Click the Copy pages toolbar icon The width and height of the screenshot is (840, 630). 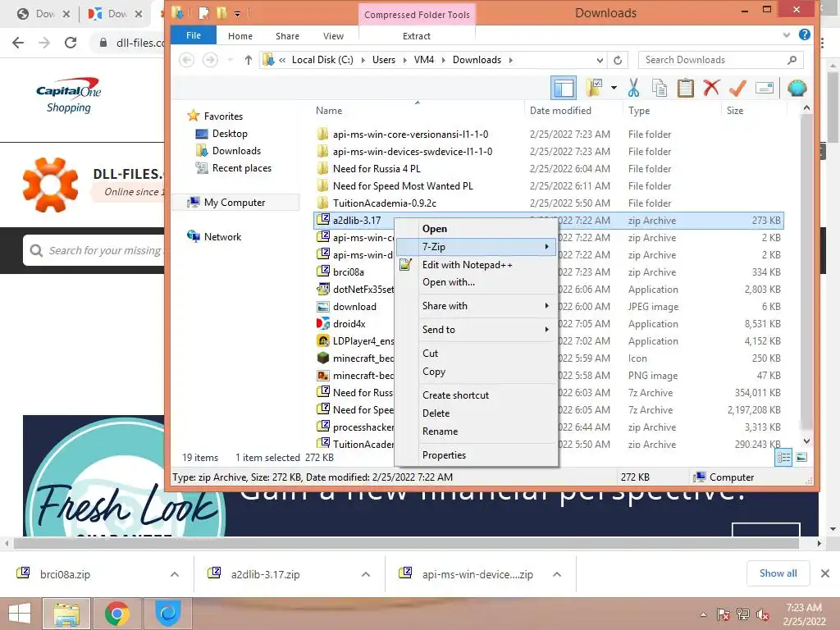[x=660, y=88]
